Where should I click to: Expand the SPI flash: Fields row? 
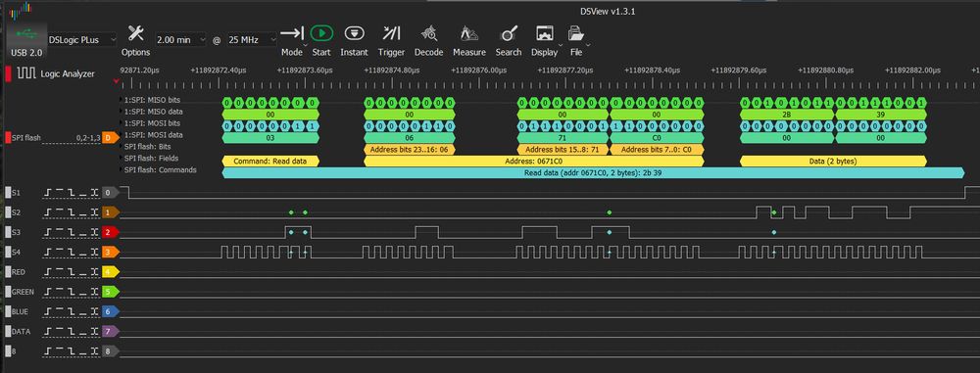[x=122, y=158]
